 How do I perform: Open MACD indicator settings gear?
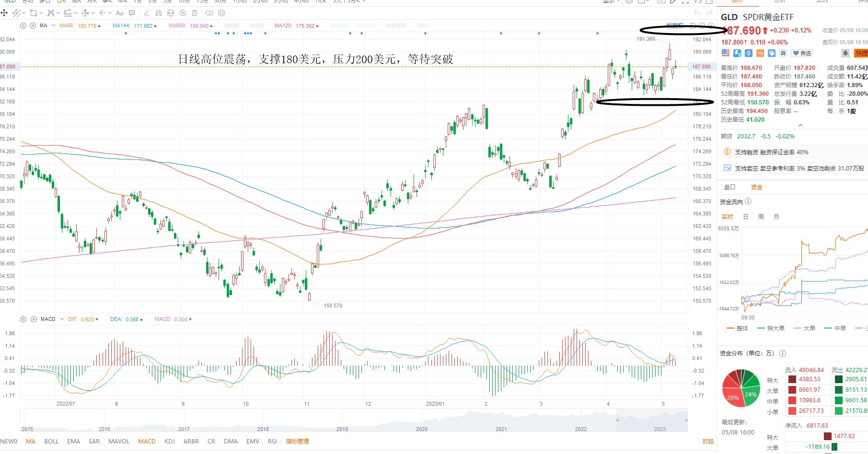(23, 319)
